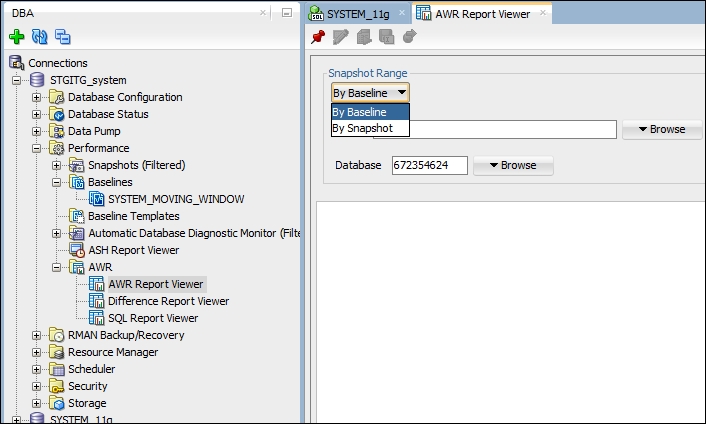Open the By Baseline snapshot range combo box
This screenshot has height=424, width=706.
pos(370,93)
